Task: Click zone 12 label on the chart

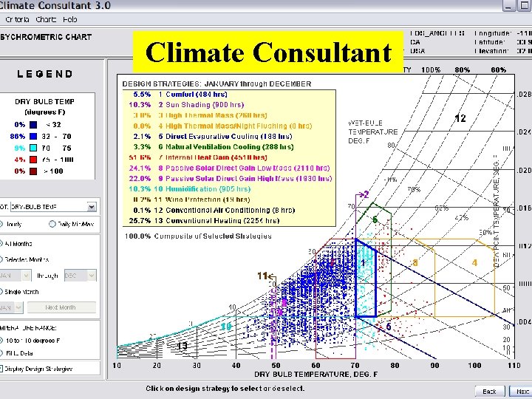Action: click(x=460, y=118)
